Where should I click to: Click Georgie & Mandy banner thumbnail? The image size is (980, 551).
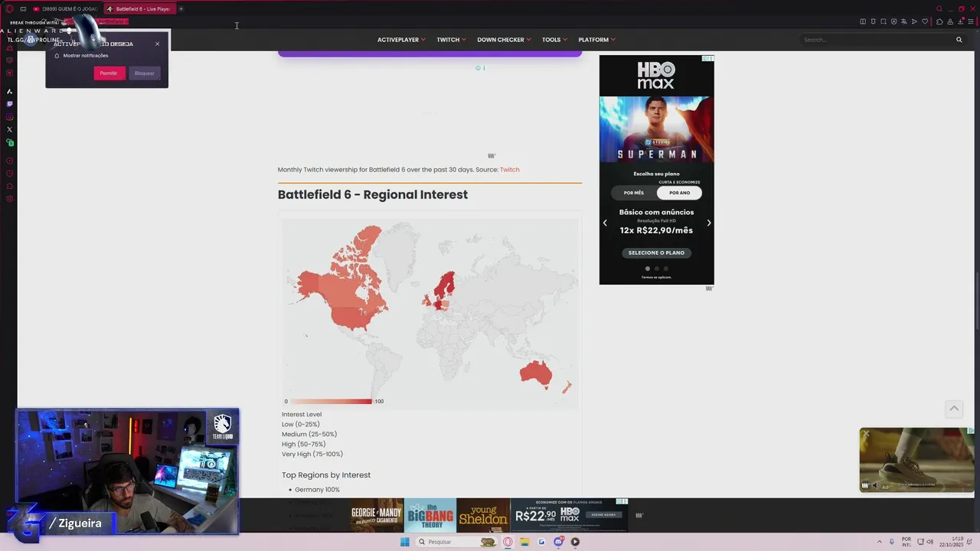[x=377, y=516]
